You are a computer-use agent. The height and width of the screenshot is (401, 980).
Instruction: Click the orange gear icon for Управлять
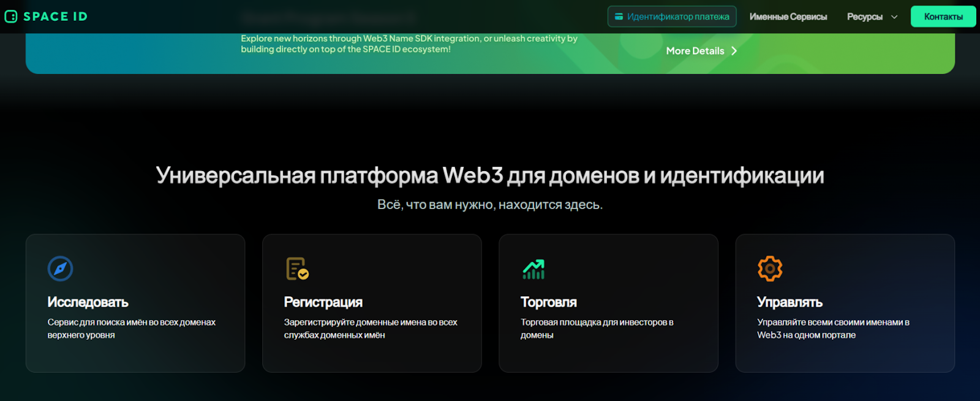770,269
